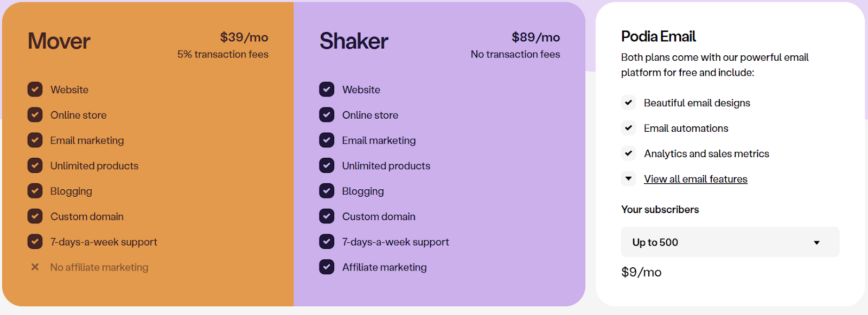Viewport: 868px width, 315px height.
Task: Click the checkbox for Shaker's Email marketing
Action: coord(327,140)
